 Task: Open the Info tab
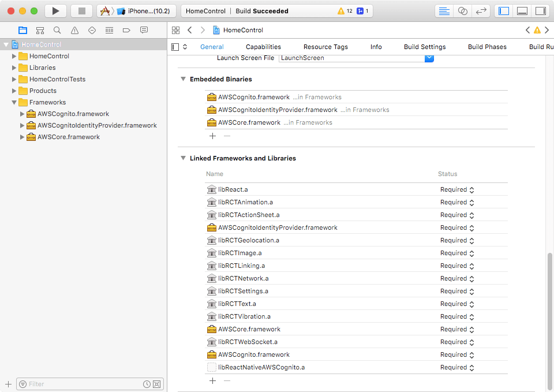(376, 47)
